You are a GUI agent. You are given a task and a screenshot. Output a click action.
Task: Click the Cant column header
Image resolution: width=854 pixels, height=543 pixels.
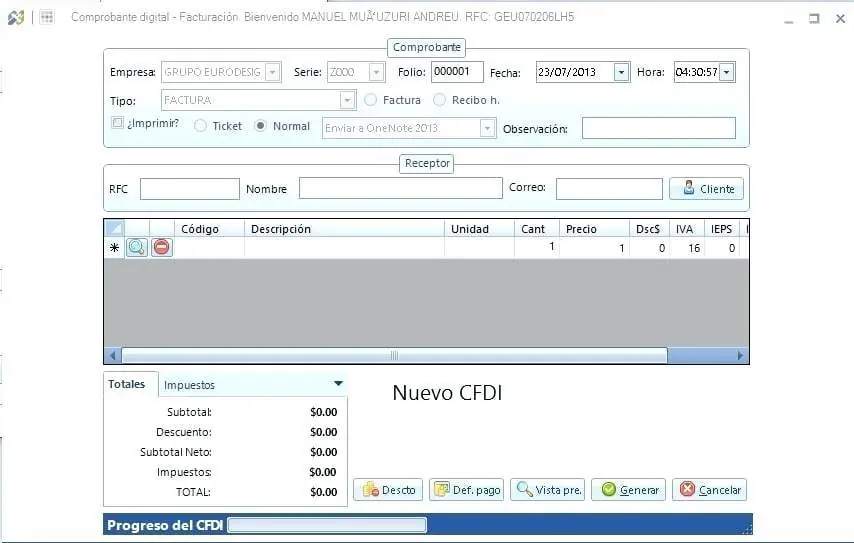pyautogui.click(x=536, y=229)
